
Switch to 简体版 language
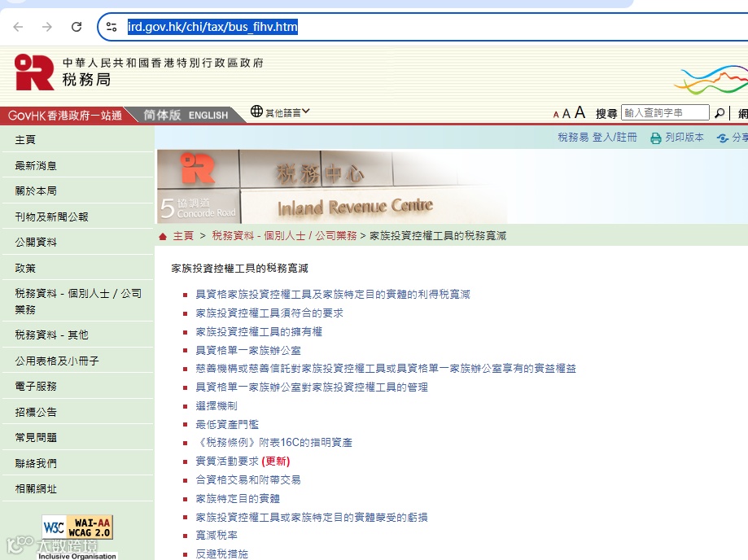click(x=162, y=115)
